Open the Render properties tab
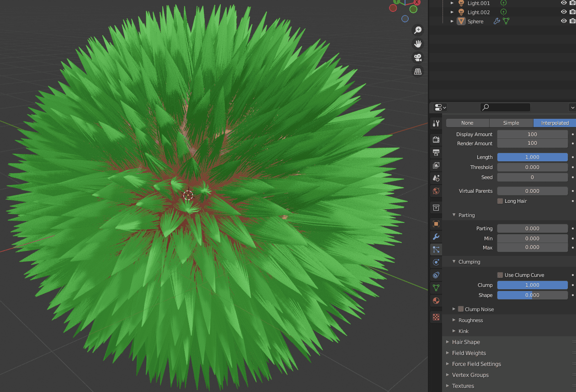The height and width of the screenshot is (392, 576). pyautogui.click(x=436, y=139)
